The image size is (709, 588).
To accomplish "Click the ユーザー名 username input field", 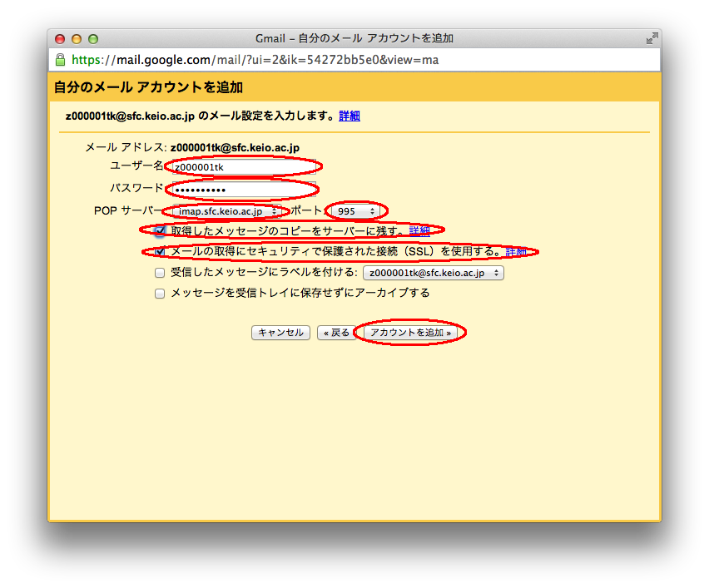I will click(243, 166).
